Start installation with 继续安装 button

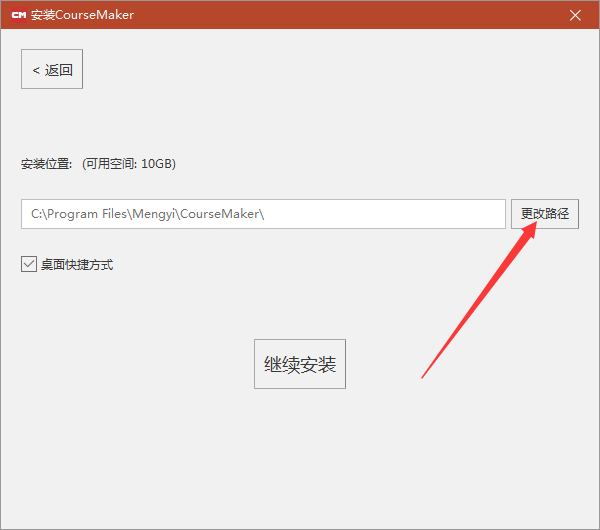[300, 364]
